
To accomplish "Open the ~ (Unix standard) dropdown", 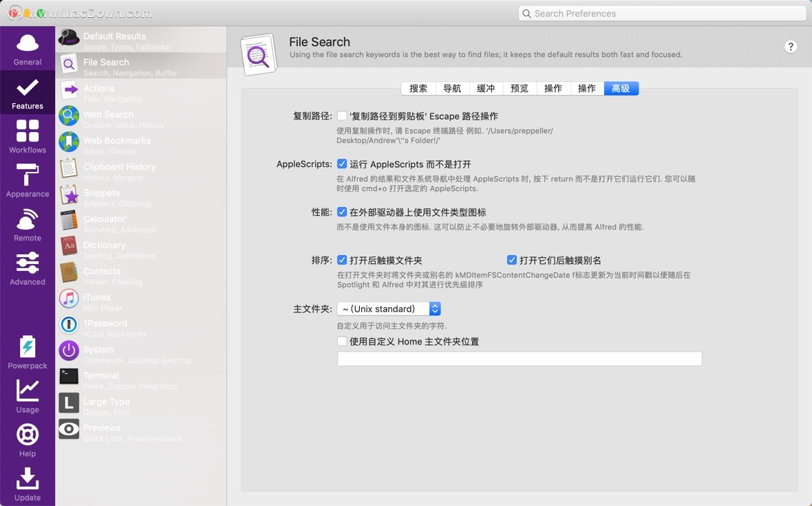I will (x=389, y=309).
